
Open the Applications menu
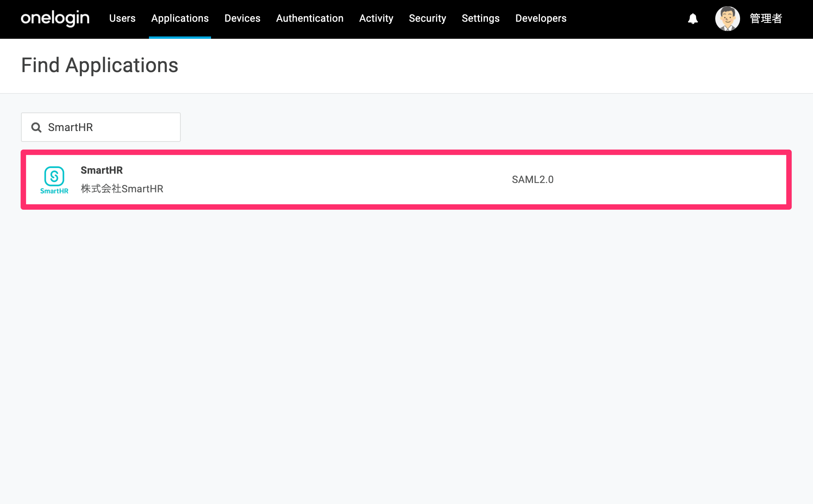tap(180, 18)
